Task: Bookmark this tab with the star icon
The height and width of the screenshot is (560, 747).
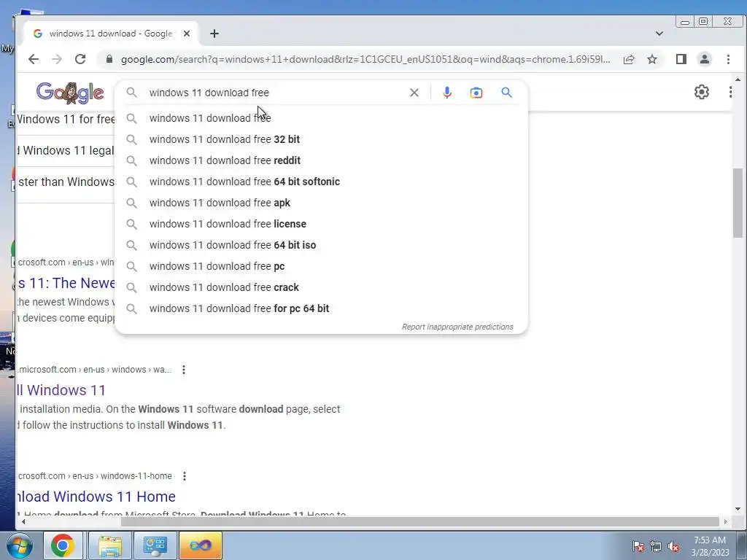Action: 652,59
